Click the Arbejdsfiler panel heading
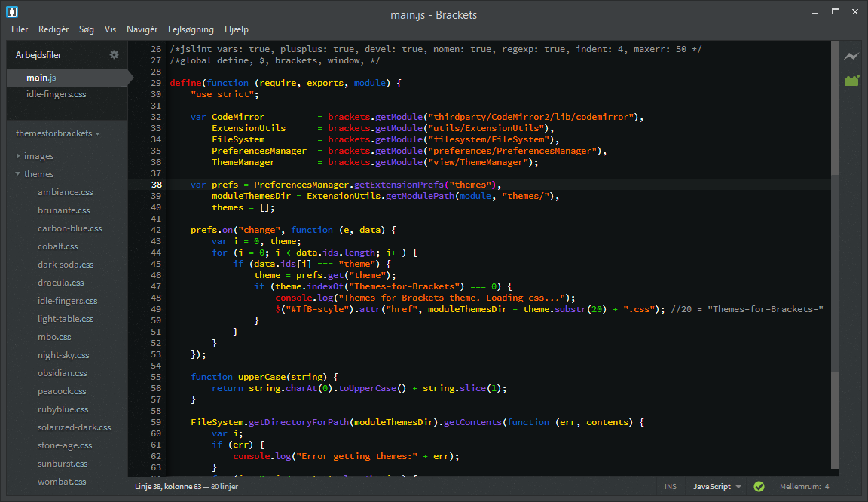Viewport: 868px width, 502px height. [38, 55]
